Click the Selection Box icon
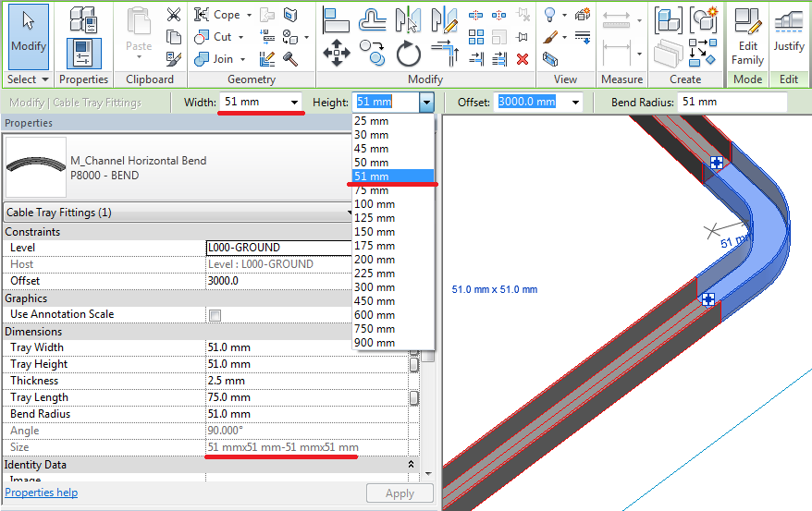812x511 pixels. (x=550, y=59)
